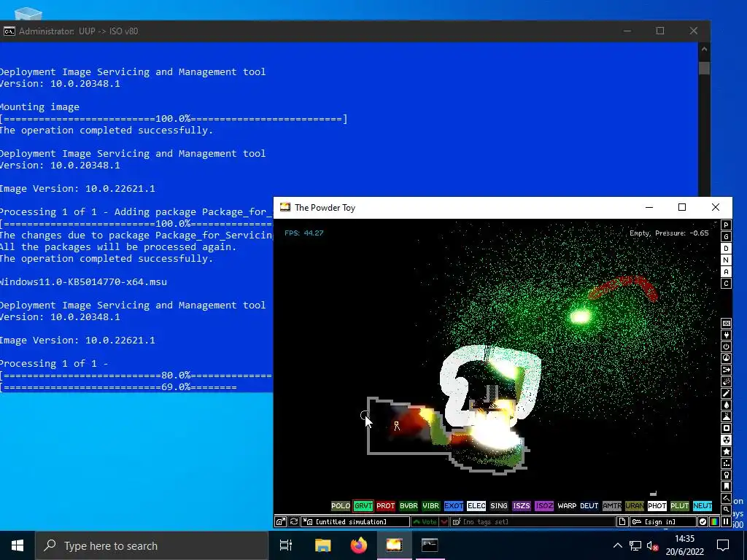Reload the simulation with refresh icon

294,522
